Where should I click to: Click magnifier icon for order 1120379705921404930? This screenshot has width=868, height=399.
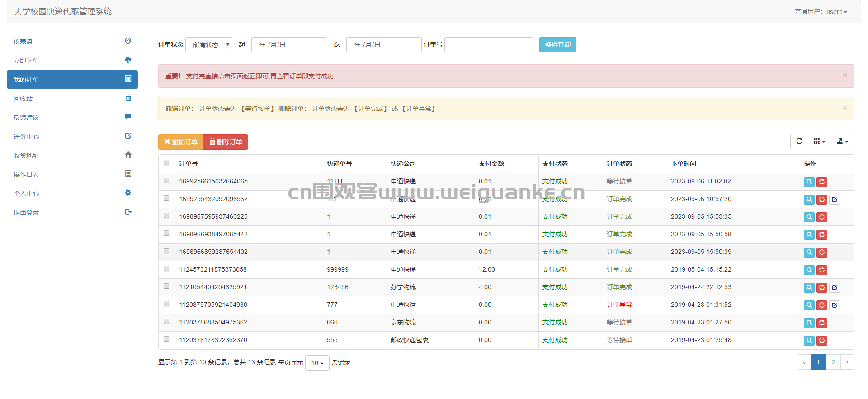tap(809, 305)
